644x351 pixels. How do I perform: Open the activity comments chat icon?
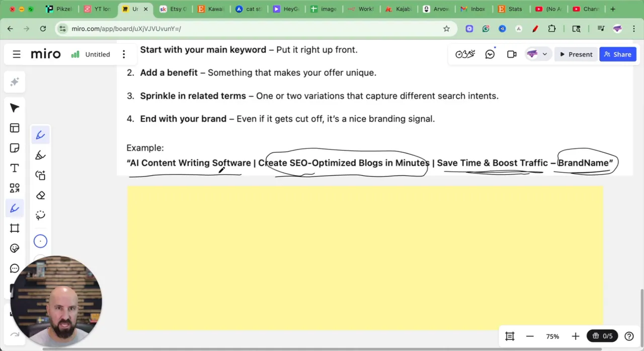pyautogui.click(x=490, y=54)
